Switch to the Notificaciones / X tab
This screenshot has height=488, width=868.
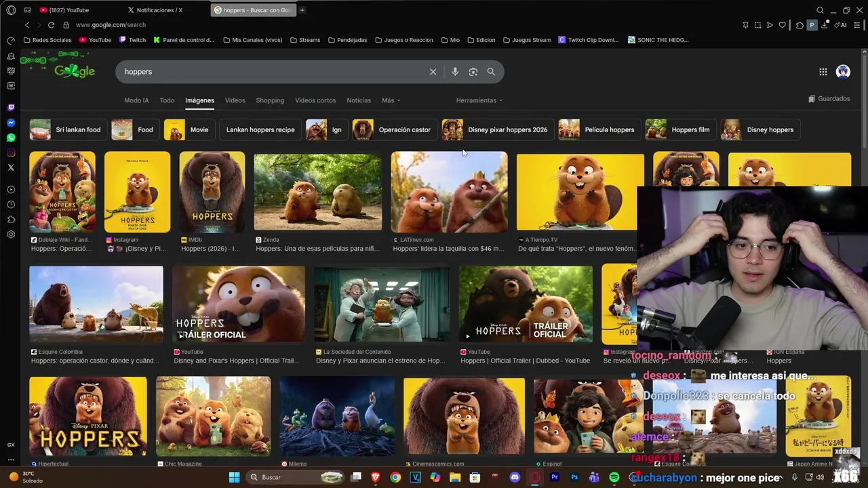[166, 10]
